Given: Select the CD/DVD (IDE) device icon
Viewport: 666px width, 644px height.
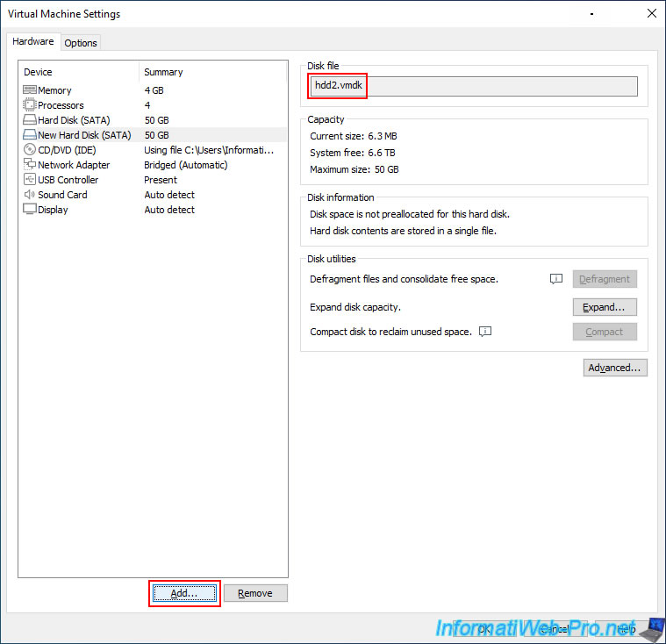Looking at the screenshot, I should pyautogui.click(x=29, y=150).
